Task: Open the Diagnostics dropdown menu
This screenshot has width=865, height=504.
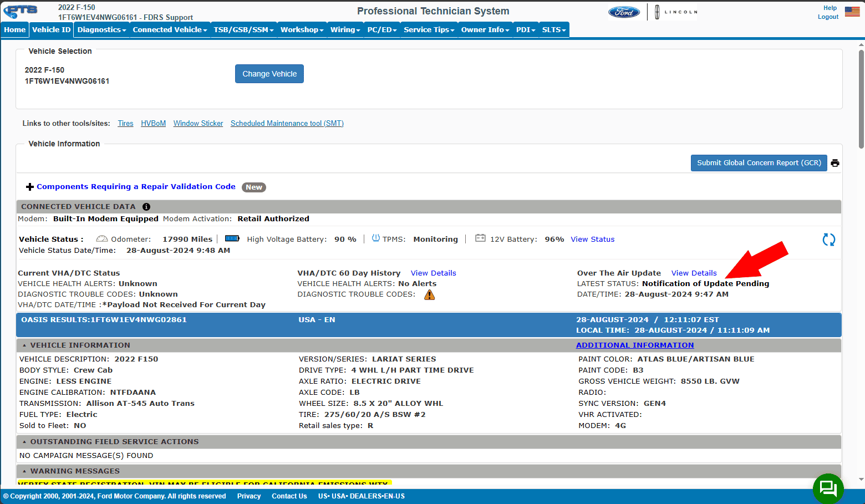Action: (102, 30)
